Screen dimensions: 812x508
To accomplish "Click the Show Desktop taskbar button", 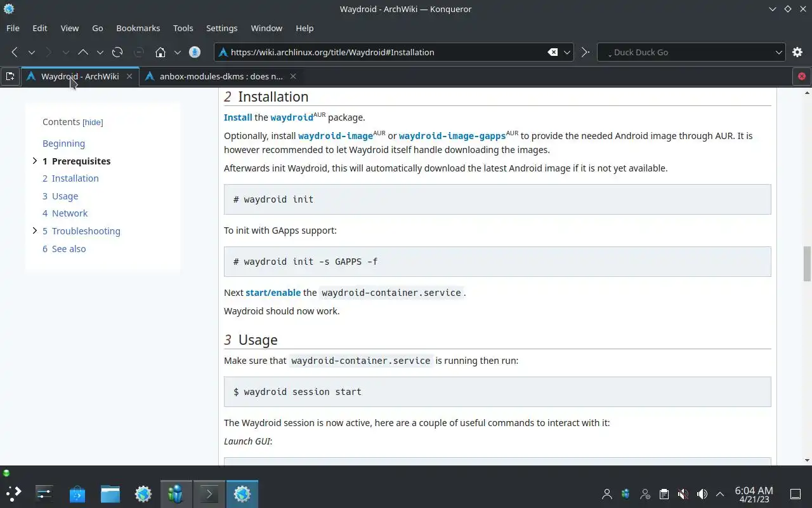I will (795, 494).
